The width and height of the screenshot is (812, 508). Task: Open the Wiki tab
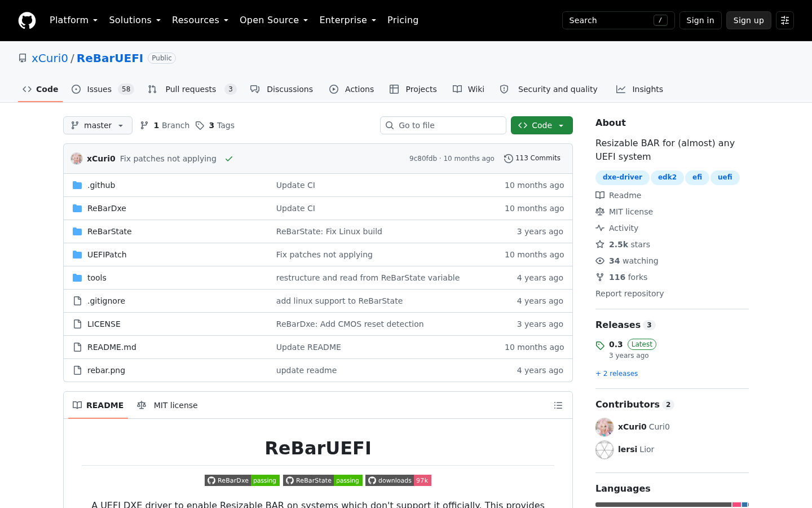(x=469, y=89)
